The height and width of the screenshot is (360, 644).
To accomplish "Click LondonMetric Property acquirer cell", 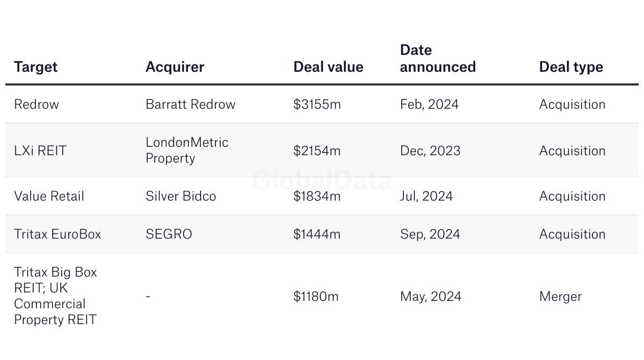I will click(x=187, y=150).
